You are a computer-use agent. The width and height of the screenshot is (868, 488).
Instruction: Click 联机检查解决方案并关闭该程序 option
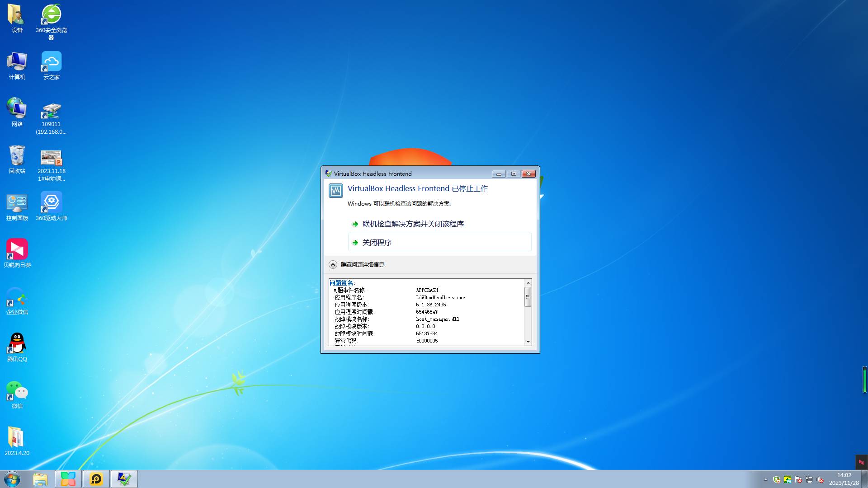(x=413, y=224)
